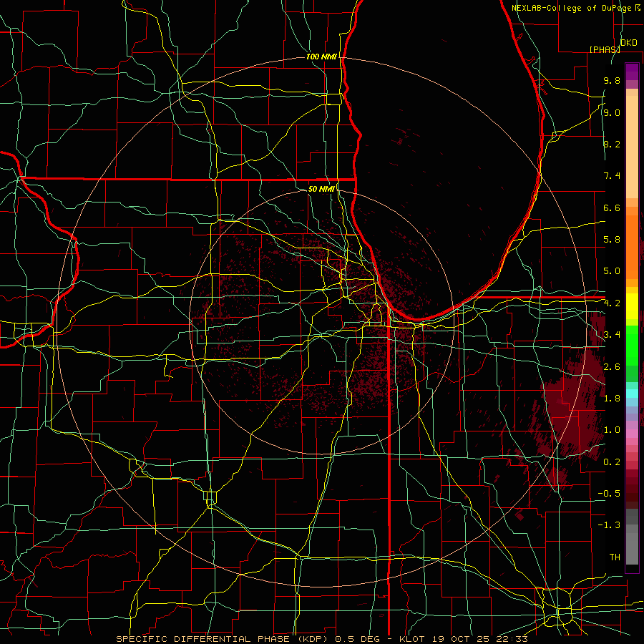
Task: Click the 9.0 value on the color scale
Action: 612,112
